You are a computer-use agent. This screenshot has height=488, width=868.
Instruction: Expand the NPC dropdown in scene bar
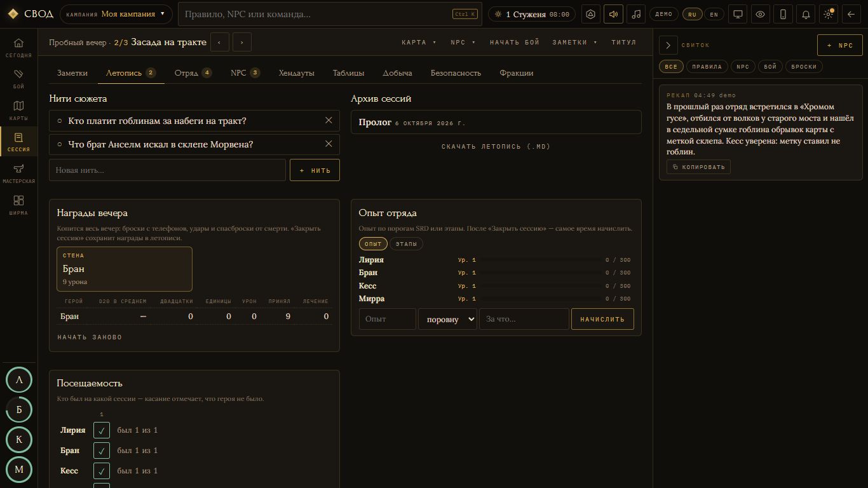coord(463,42)
